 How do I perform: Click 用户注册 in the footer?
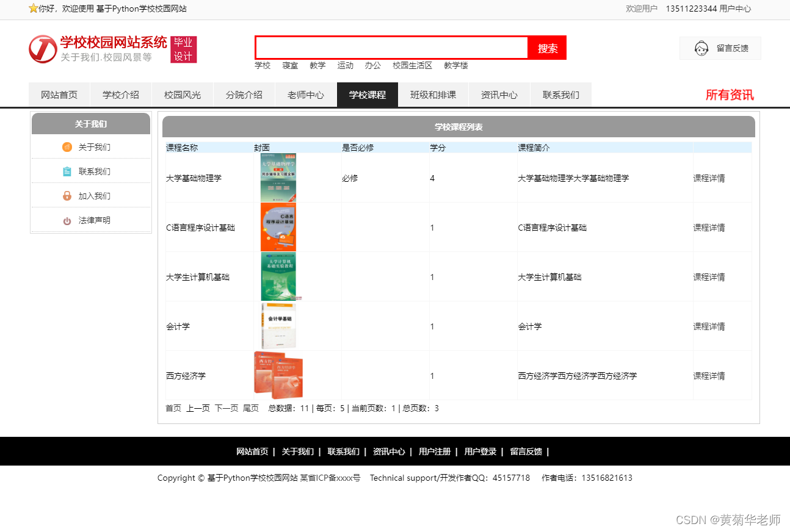434,451
